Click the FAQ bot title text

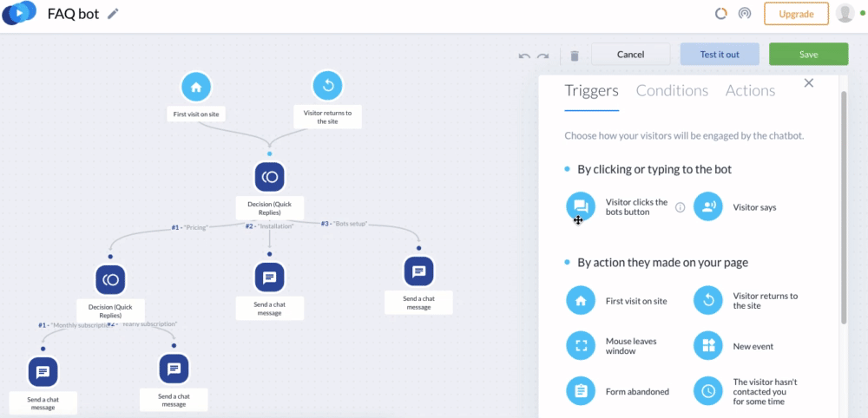click(74, 13)
